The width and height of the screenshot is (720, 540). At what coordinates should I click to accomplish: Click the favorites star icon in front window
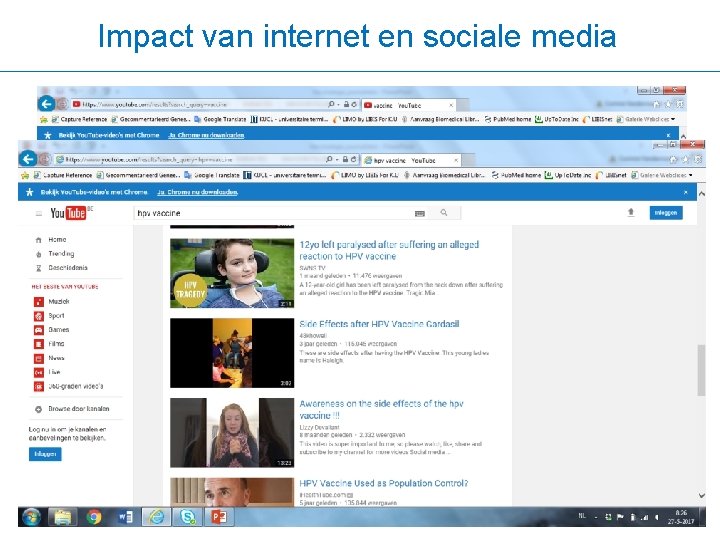tap(686, 159)
